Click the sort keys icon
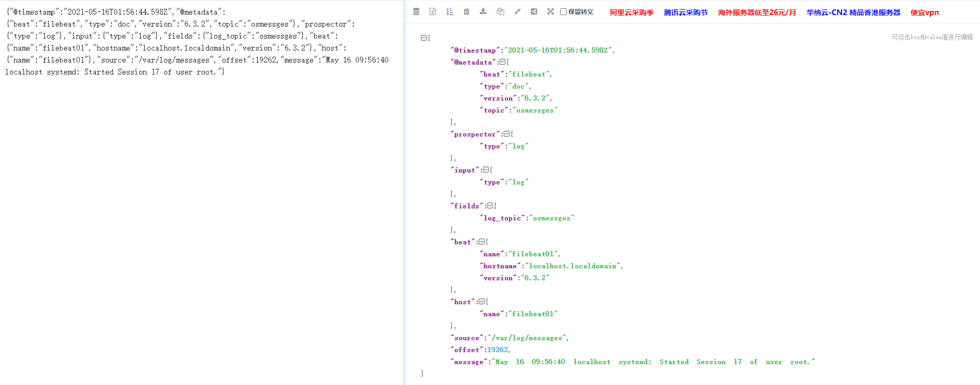 (x=450, y=11)
